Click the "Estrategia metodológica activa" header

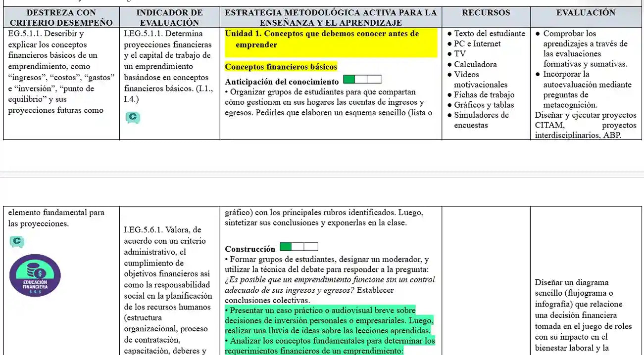[x=331, y=17]
